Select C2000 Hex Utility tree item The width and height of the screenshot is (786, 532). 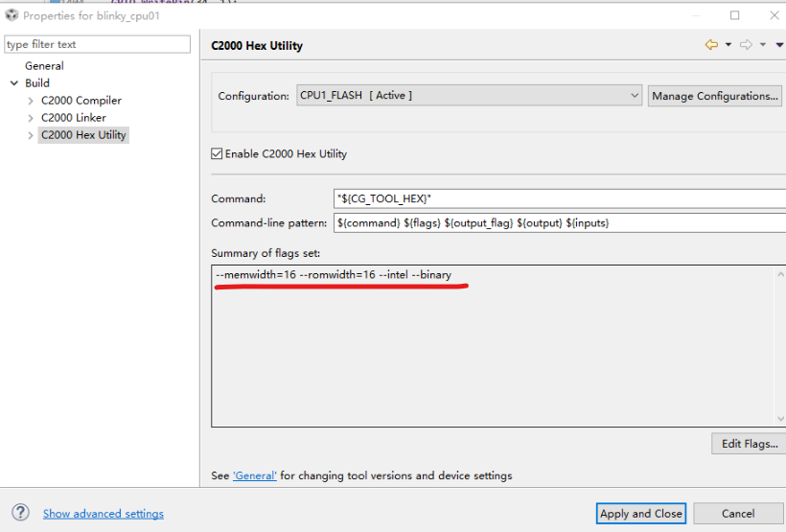pos(83,135)
